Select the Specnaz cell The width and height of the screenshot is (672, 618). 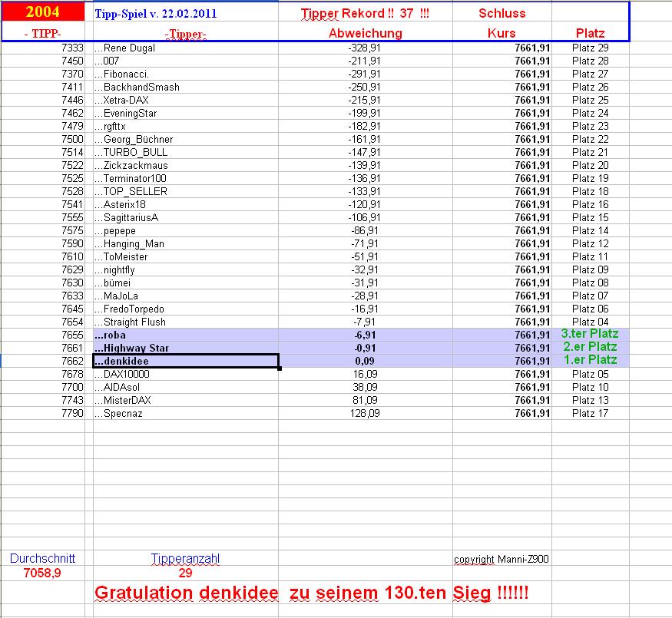pos(186,413)
